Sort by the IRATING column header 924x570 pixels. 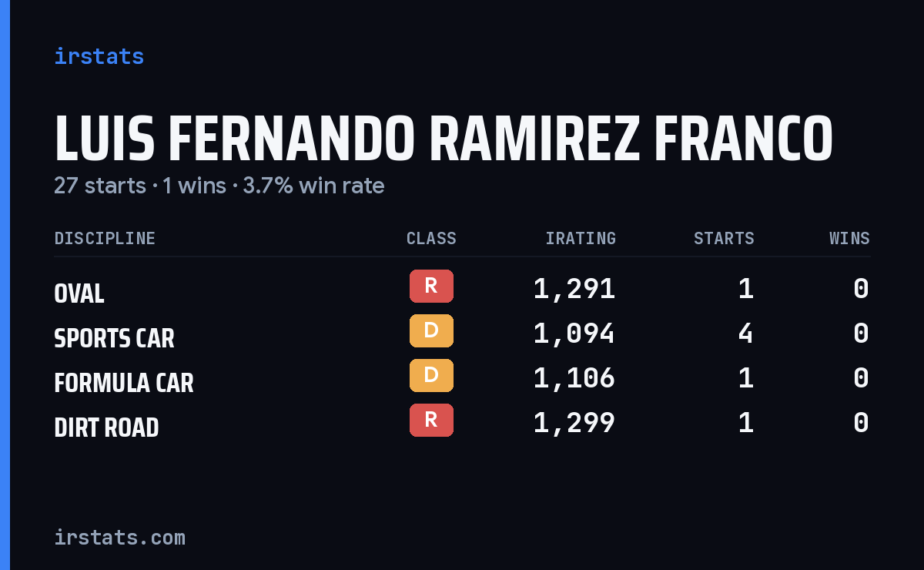(x=581, y=239)
